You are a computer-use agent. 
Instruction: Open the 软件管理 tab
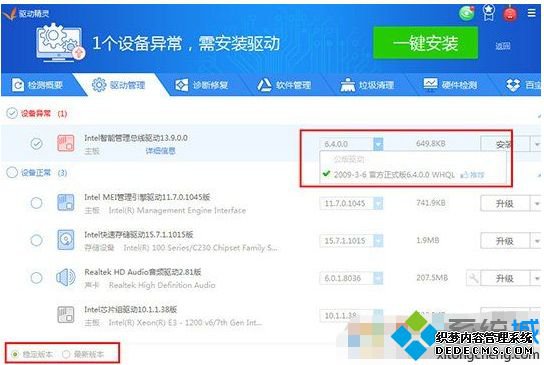284,85
